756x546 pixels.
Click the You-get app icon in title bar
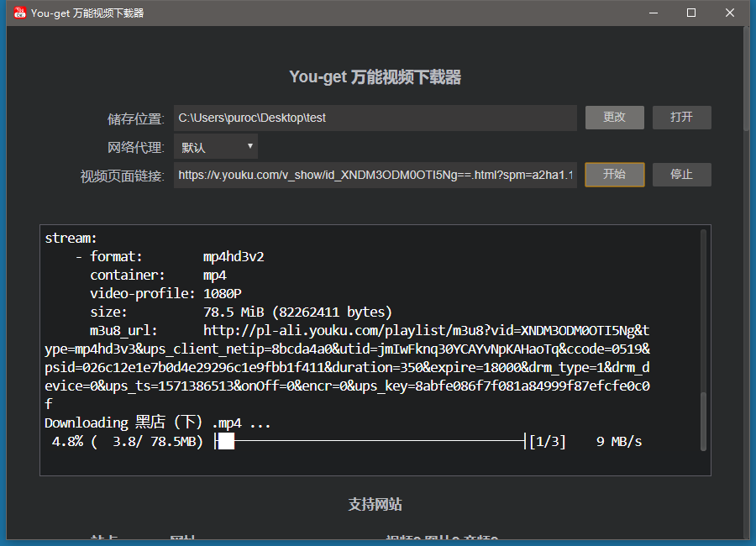[20, 13]
